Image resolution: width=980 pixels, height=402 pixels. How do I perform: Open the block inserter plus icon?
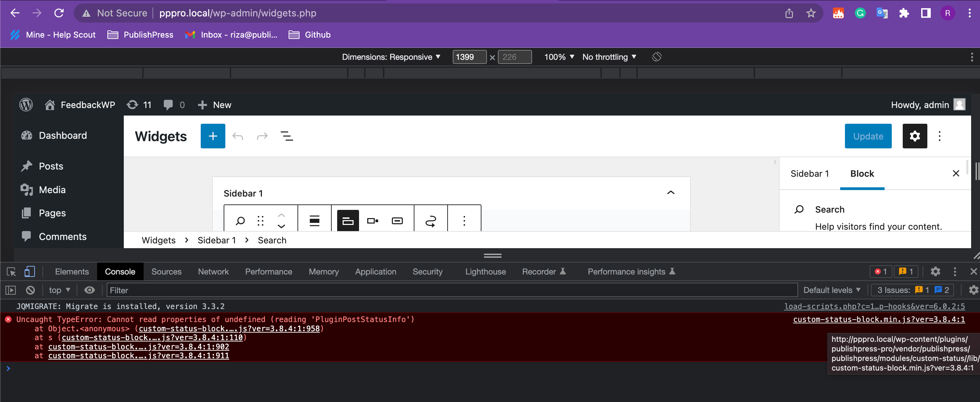pyautogui.click(x=213, y=136)
